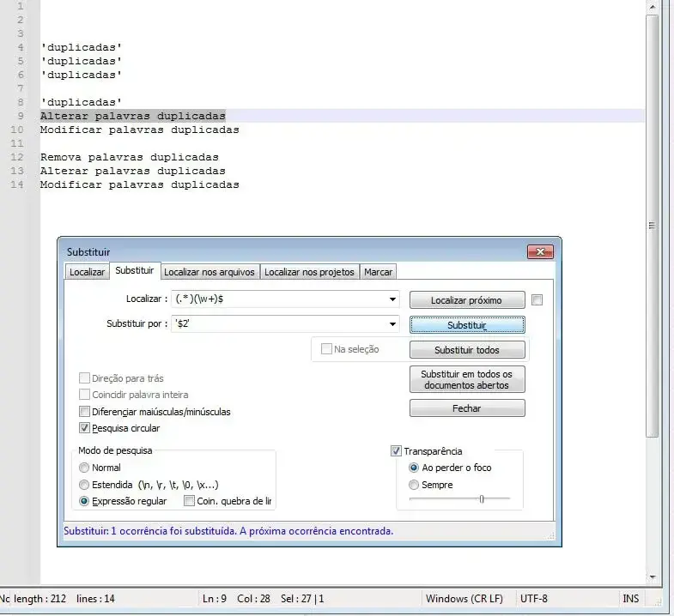Expand the Localizar search history dropdown
This screenshot has width=674, height=616.
(x=393, y=299)
